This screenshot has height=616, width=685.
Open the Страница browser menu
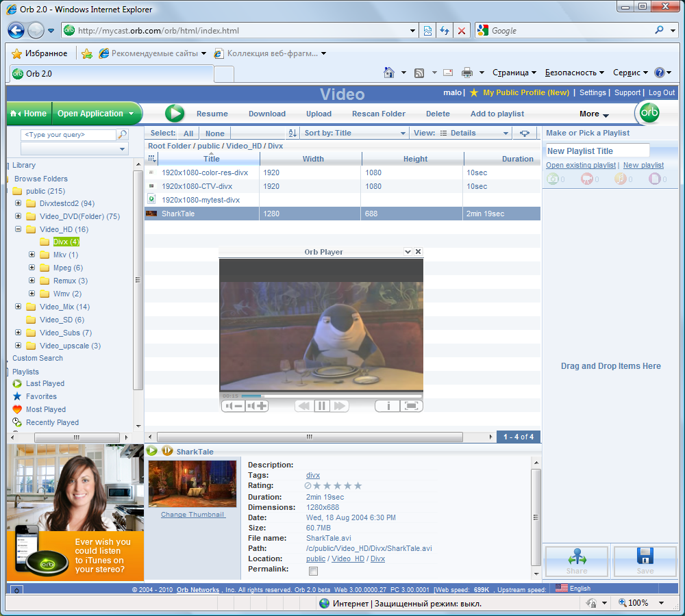[514, 73]
